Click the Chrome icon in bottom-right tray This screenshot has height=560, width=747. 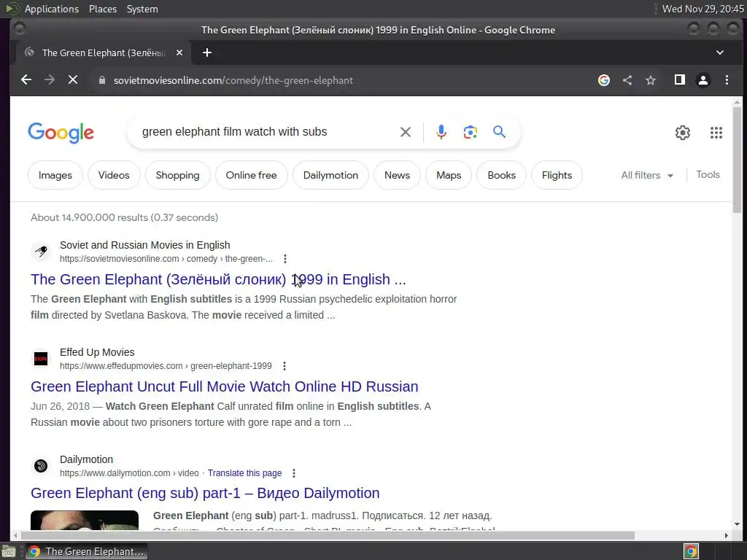pyautogui.click(x=691, y=551)
